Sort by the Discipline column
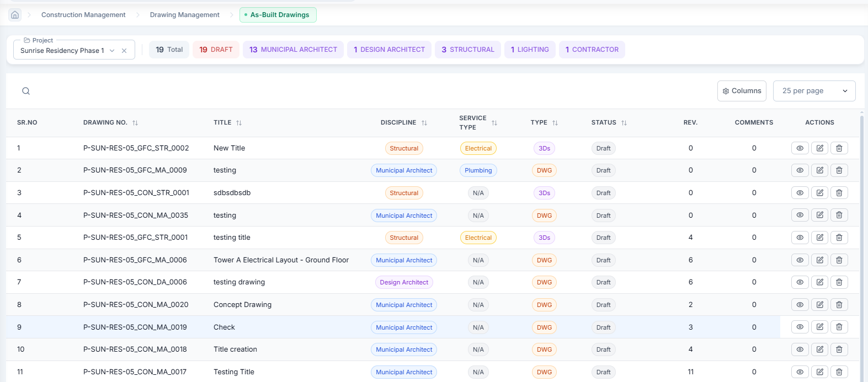868x382 pixels. click(x=424, y=123)
